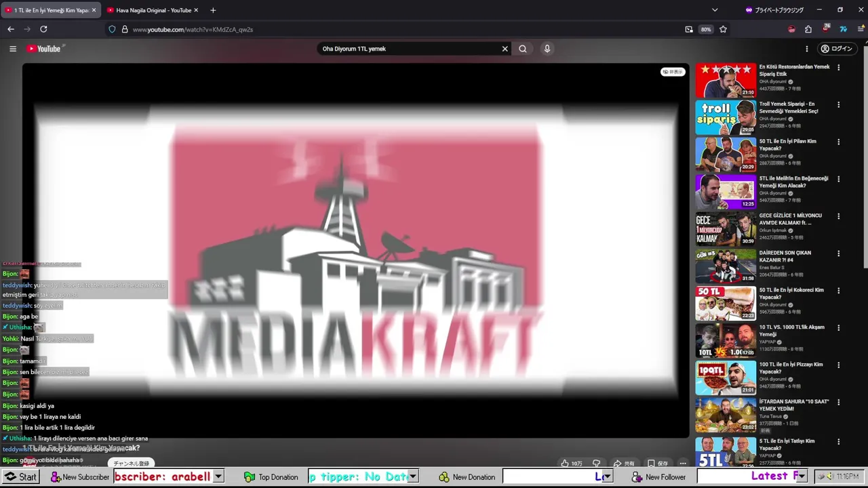Open thumbnail of 'En Kötü Restoranlardan Yemek'
Screen dimensions: 868x488
tap(726, 81)
